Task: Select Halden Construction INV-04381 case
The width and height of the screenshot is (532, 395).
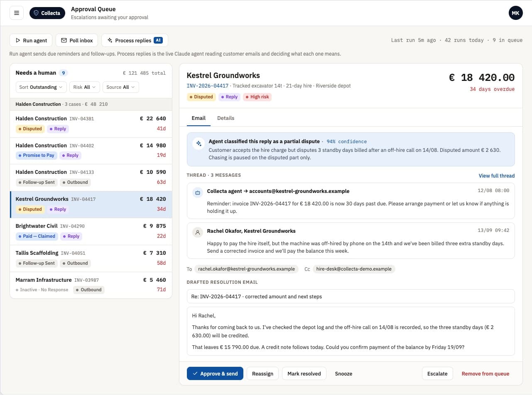Action: point(91,124)
